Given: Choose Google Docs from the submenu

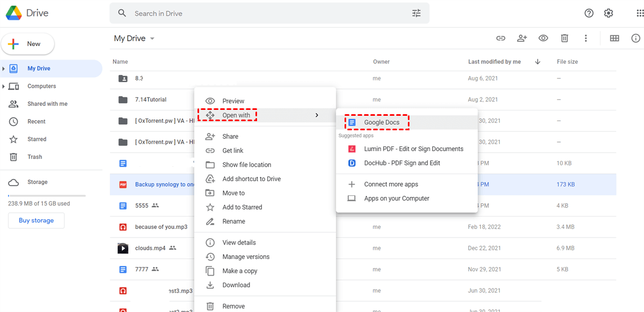Looking at the screenshot, I should (381, 122).
